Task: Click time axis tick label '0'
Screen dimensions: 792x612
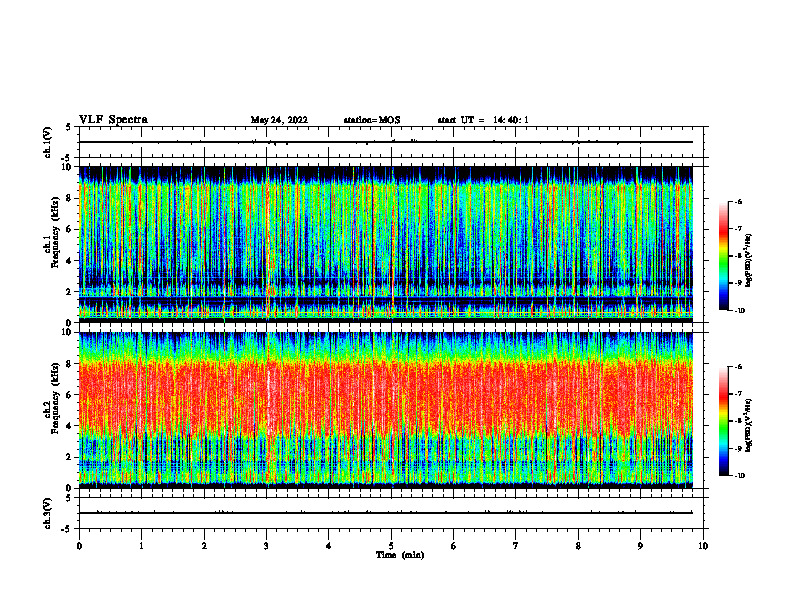Action: coord(79,546)
